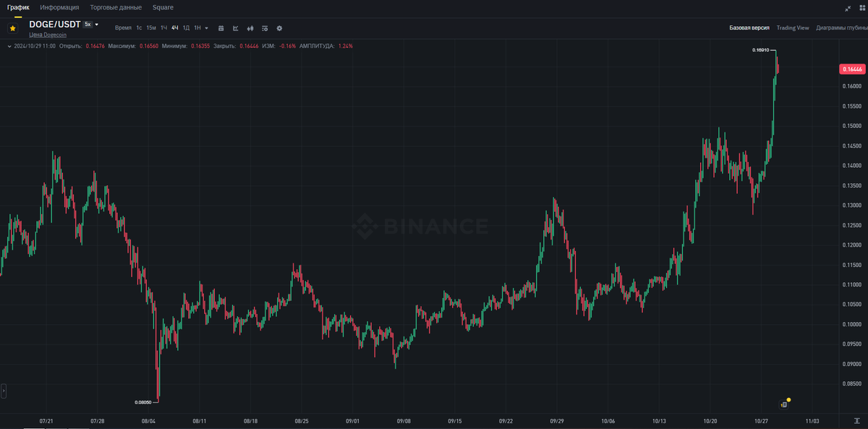The width and height of the screenshot is (868, 429).
Task: Click the current price label 0.16446
Action: 852,69
